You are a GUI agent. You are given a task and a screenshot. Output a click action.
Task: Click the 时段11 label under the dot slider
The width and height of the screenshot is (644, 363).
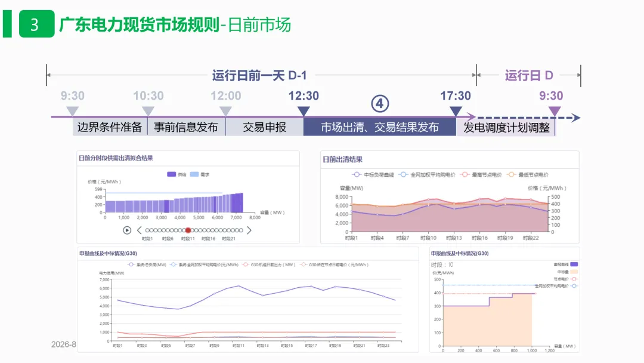pos(188,238)
